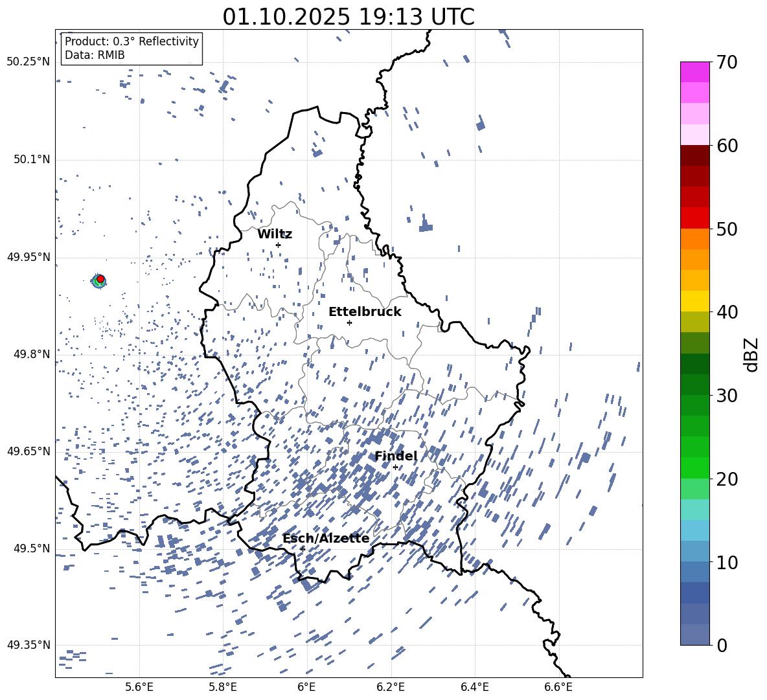Click the Ettelbruck cross marker
Viewport: 767px width, 700px height.
point(349,322)
